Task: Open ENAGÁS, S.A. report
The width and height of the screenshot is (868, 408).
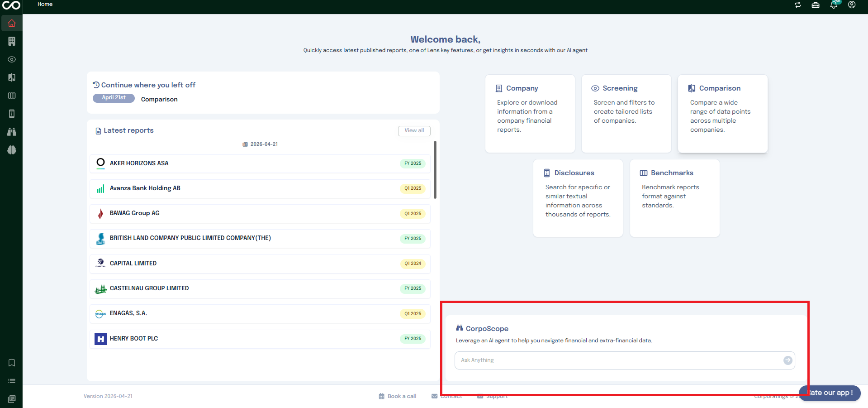Action: [x=260, y=313]
